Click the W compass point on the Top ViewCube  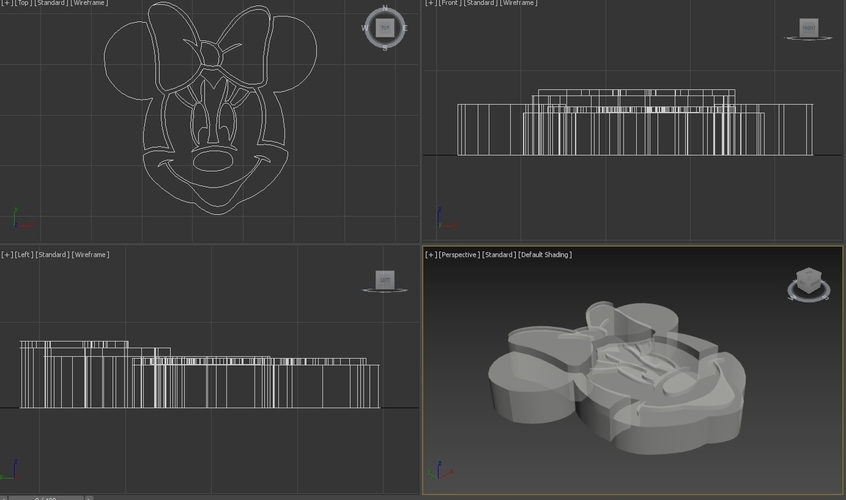(x=365, y=28)
